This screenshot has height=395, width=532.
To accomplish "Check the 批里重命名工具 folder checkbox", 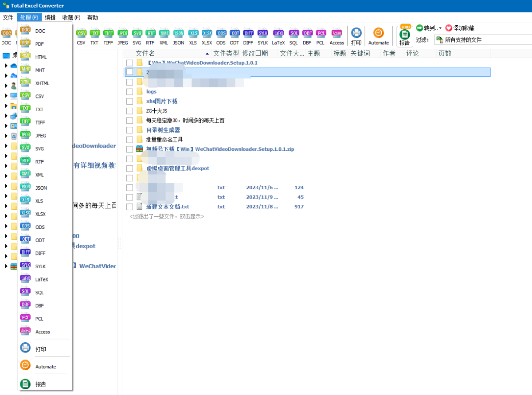I will [129, 140].
